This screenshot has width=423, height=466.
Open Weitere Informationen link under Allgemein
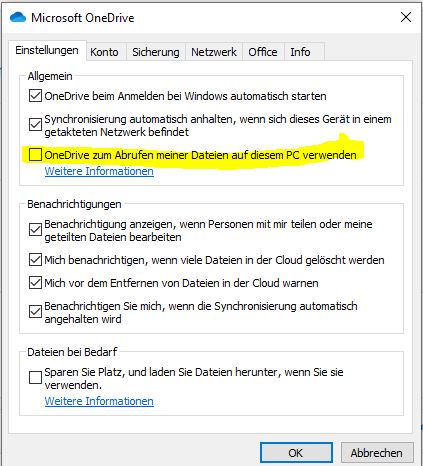click(x=99, y=171)
